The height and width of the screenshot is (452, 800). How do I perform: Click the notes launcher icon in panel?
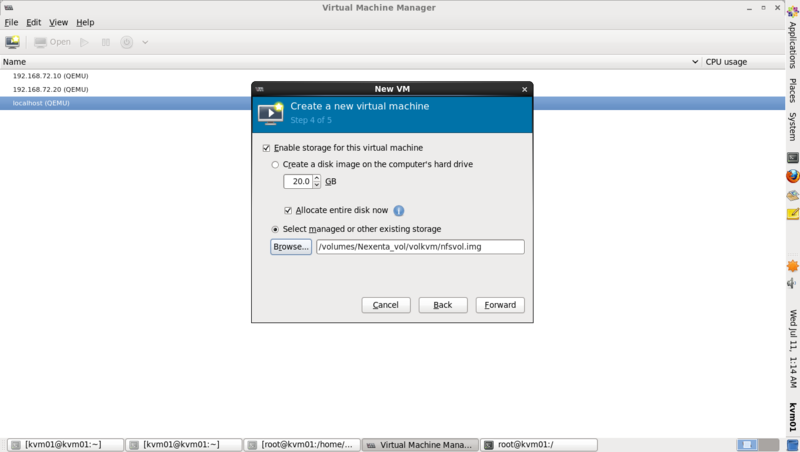coord(793,214)
